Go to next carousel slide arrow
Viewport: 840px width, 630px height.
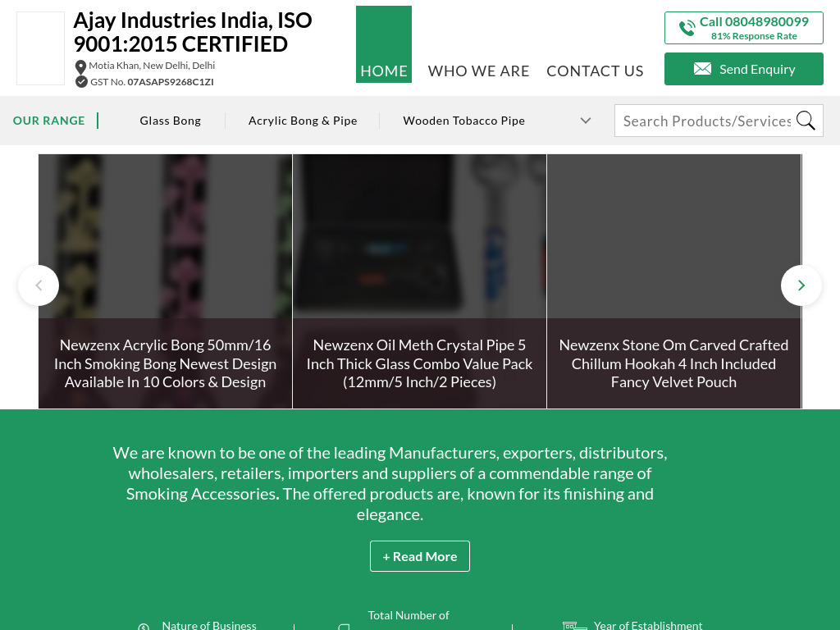pos(801,285)
